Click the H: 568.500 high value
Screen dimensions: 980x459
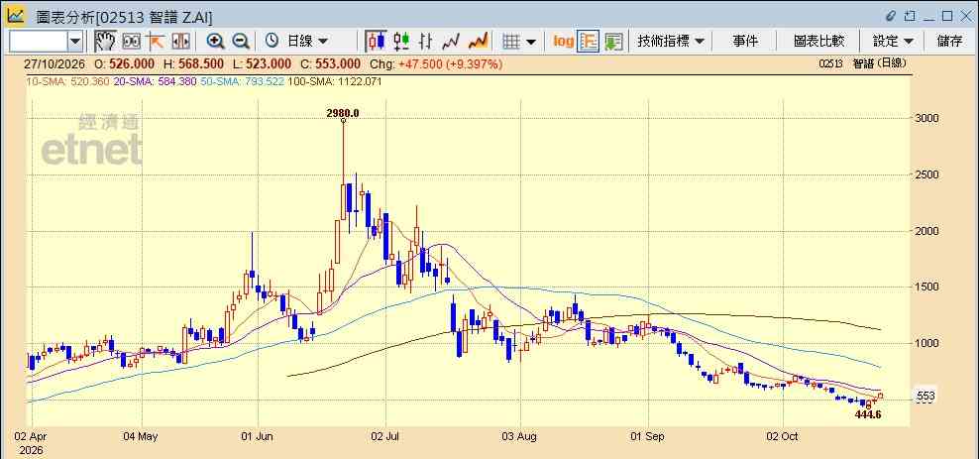(x=193, y=63)
